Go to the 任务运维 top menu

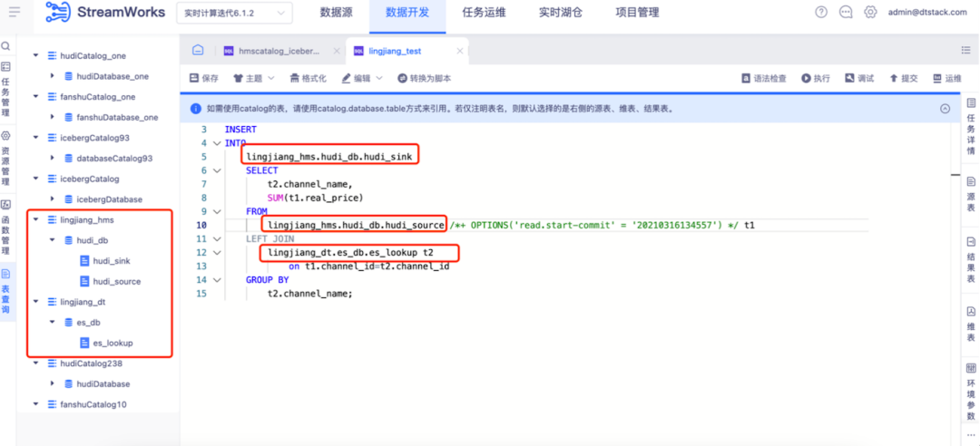coord(483,13)
